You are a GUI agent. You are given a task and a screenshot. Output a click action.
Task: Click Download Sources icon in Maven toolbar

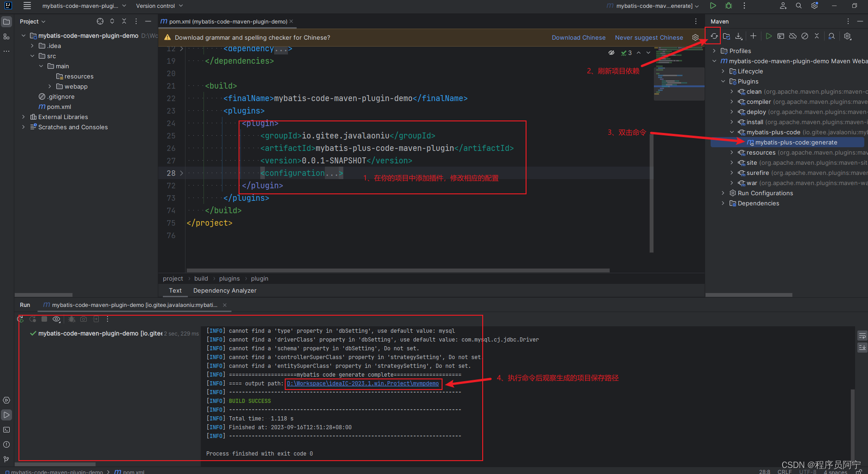coord(739,36)
